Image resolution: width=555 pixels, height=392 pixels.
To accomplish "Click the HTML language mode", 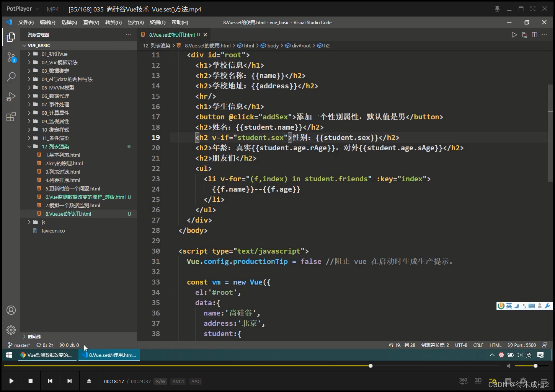I will click(x=495, y=345).
